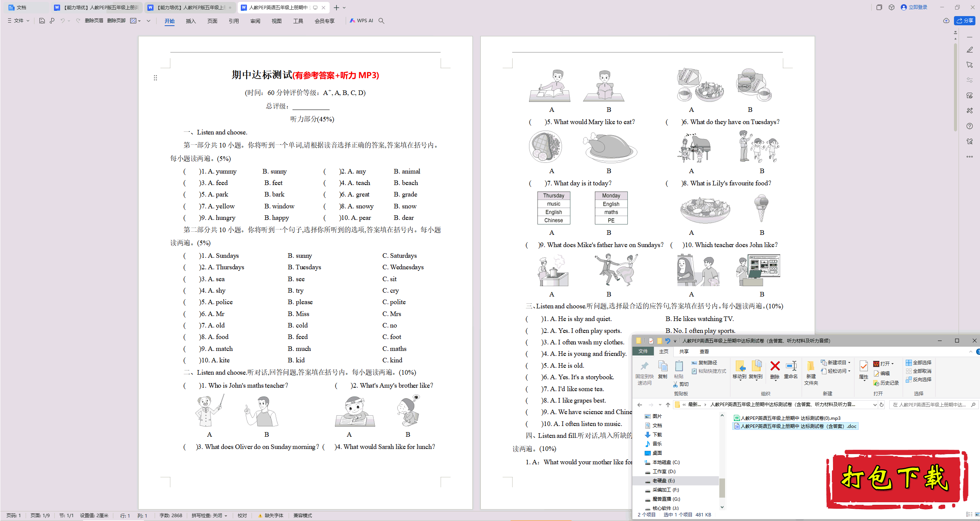
Task: Expand Explorer address bar history dropdown
Action: click(x=875, y=405)
